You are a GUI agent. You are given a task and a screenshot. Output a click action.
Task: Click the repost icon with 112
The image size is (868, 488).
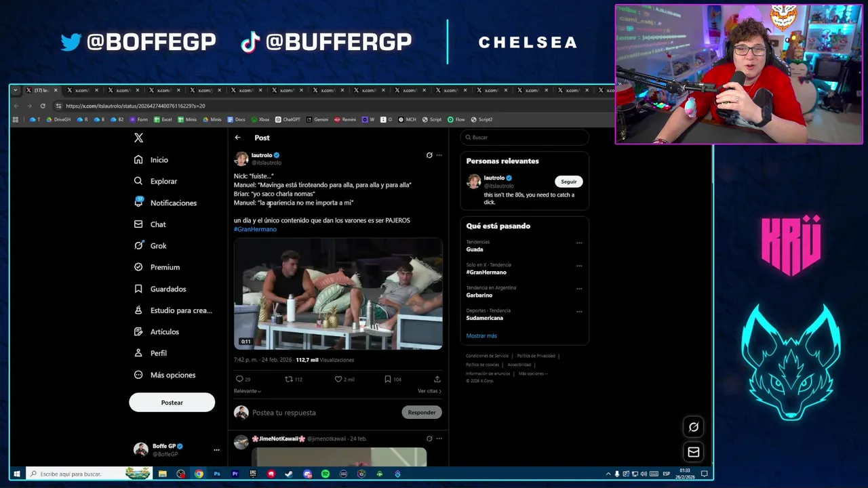point(288,379)
